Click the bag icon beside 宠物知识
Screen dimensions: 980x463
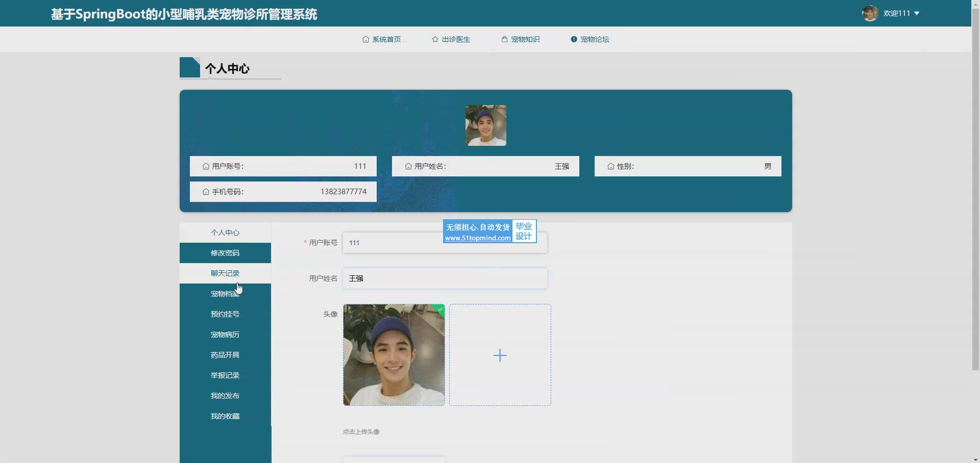504,39
